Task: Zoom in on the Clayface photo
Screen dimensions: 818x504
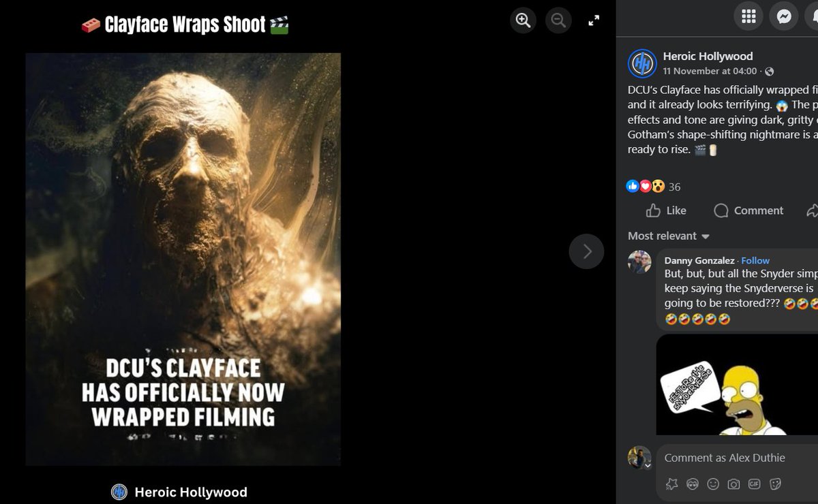Action: (523, 20)
